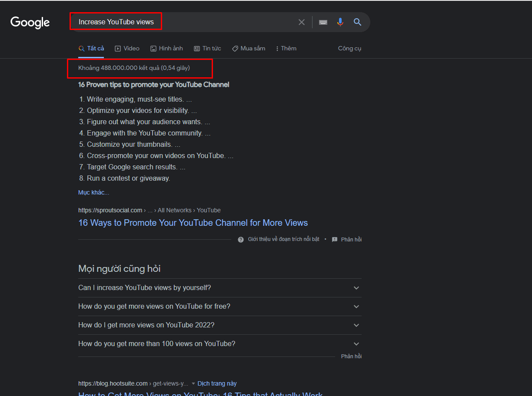Expand How do you get more views for free
The height and width of the screenshot is (396, 532).
coord(220,307)
